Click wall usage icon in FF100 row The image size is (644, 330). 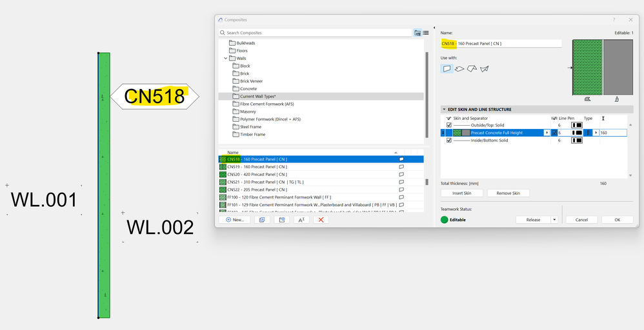pos(401,197)
